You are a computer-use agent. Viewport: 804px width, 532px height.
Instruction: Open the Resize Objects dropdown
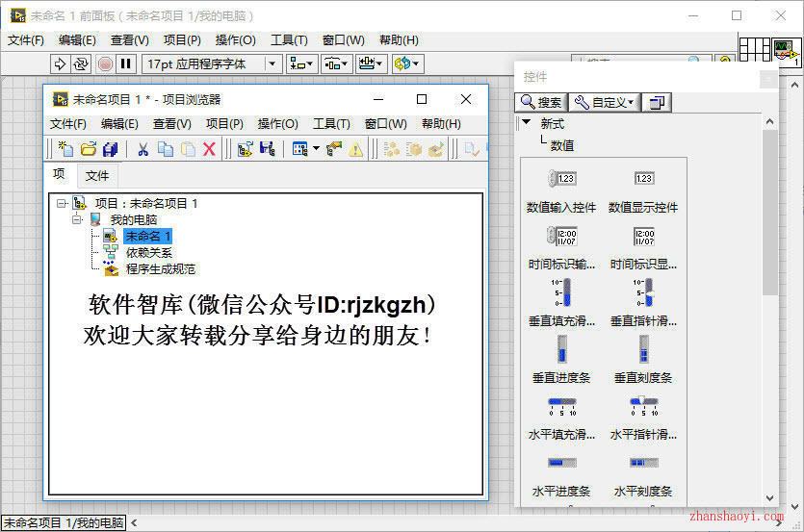[372, 64]
